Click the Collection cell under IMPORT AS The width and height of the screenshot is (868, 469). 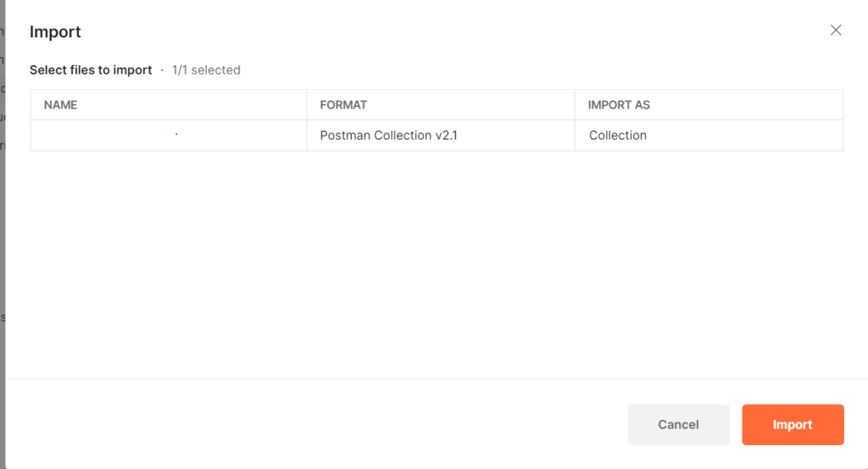(x=618, y=136)
